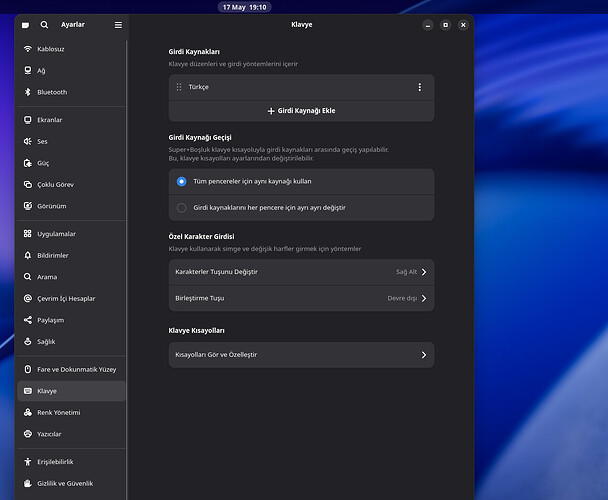Viewport: 608px width, 500px height.
Task: Open three-dot options menu for Türkçe
Action: coord(420,87)
